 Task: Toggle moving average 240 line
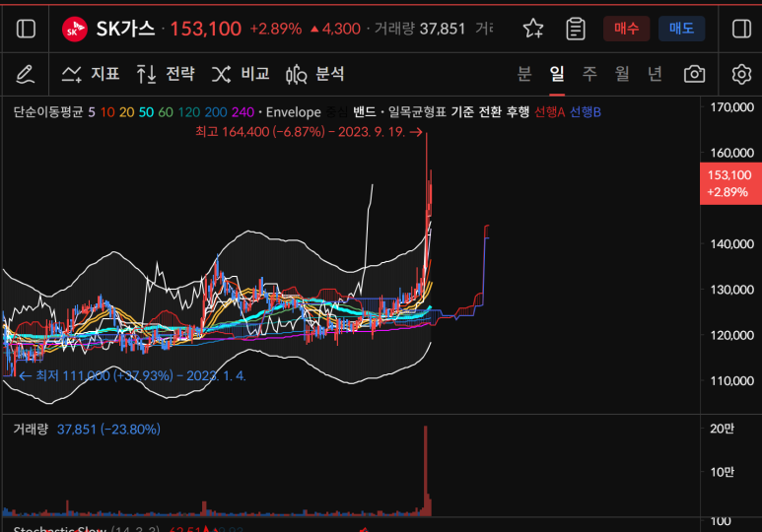(242, 112)
